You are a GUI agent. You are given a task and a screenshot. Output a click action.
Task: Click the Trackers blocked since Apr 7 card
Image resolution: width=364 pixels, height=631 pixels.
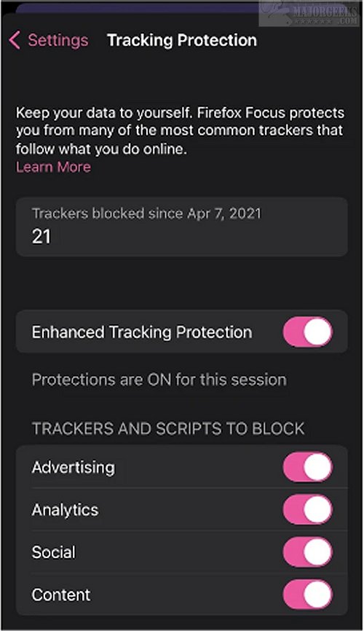pyautogui.click(x=182, y=227)
